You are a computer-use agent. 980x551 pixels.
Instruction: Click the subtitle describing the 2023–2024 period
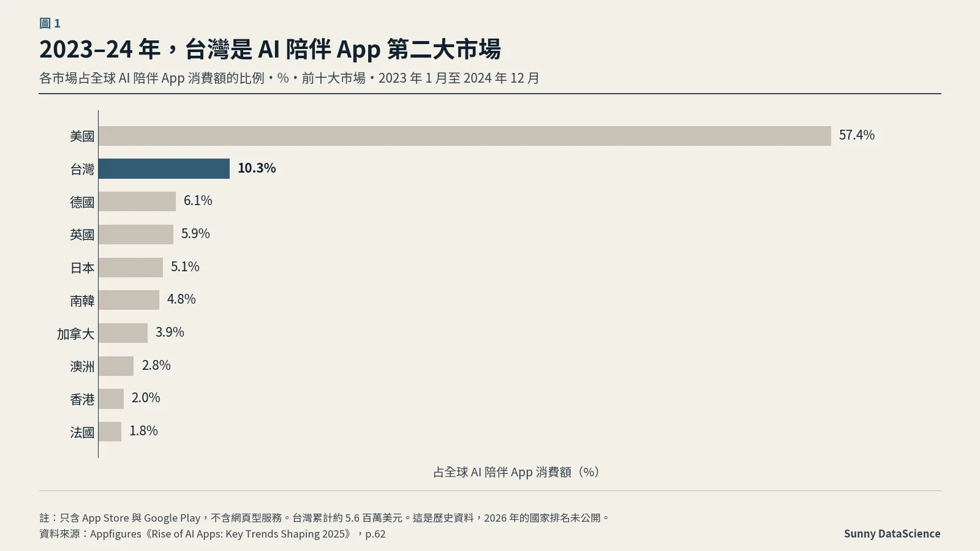click(289, 78)
